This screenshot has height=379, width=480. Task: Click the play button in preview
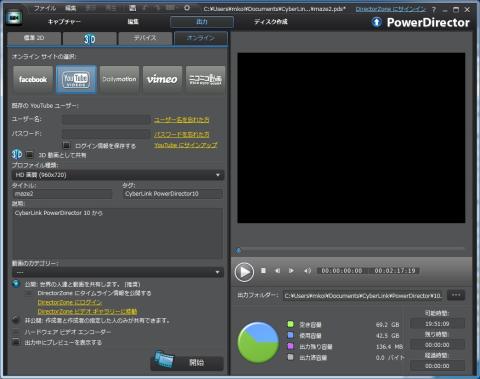tap(244, 272)
